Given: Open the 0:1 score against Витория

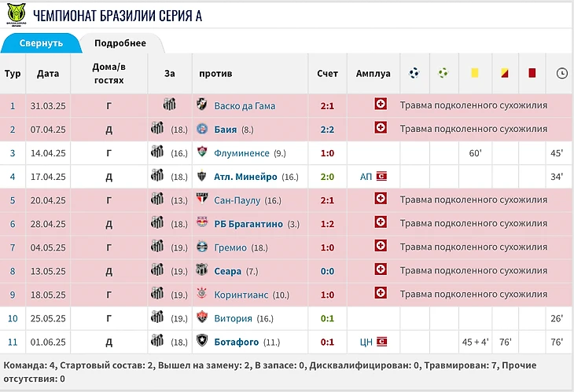Looking at the screenshot, I should point(327,318).
